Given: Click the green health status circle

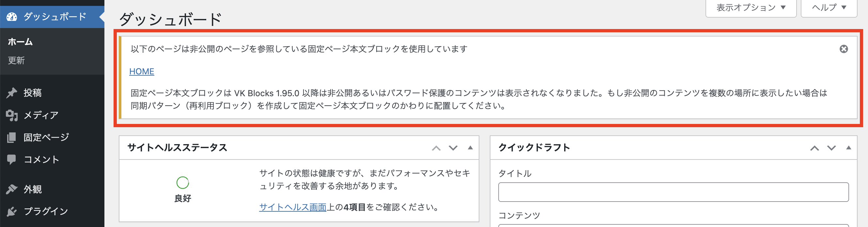Looking at the screenshot, I should pos(182,183).
